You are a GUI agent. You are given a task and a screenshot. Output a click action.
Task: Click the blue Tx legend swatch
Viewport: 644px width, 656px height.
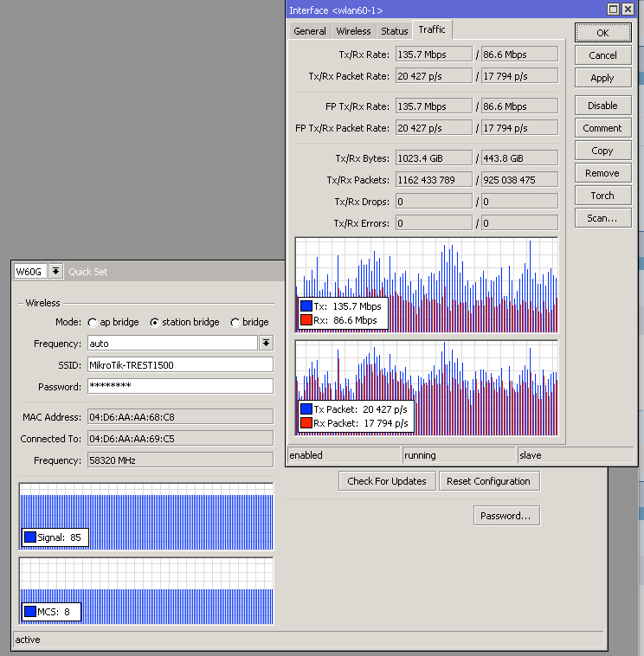click(306, 306)
